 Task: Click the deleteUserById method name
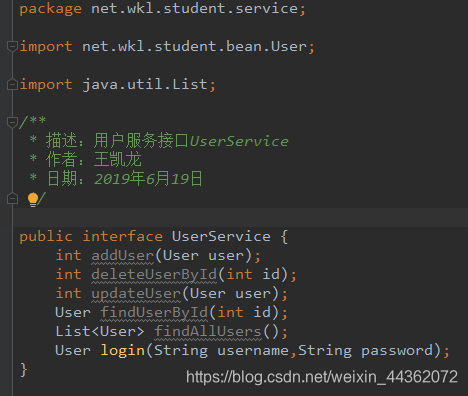click(x=154, y=275)
